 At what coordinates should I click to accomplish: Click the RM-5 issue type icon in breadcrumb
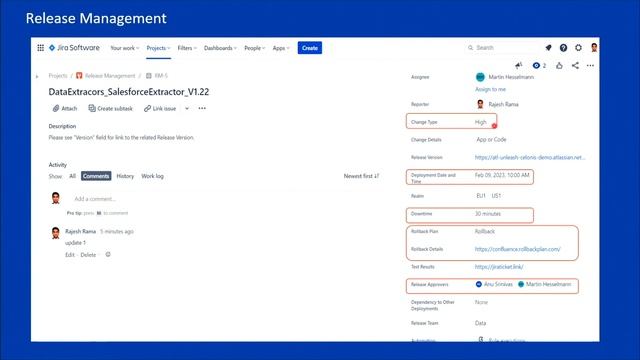click(149, 76)
